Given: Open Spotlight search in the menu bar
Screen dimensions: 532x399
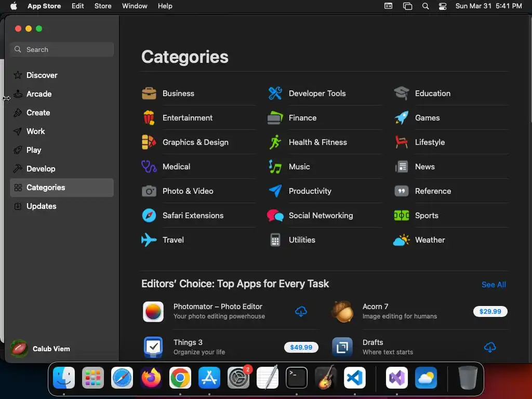Looking at the screenshot, I should pyautogui.click(x=425, y=6).
